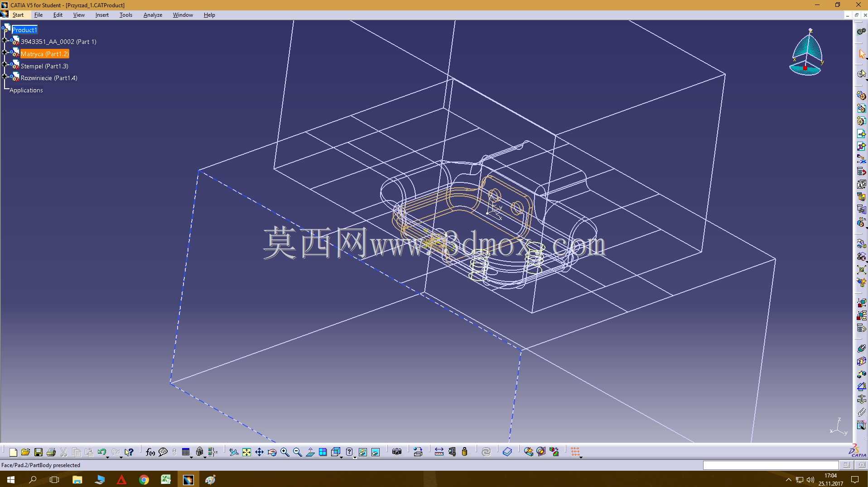Swap visible space
Image resolution: width=868 pixels, height=487 pixels.
coord(376,452)
